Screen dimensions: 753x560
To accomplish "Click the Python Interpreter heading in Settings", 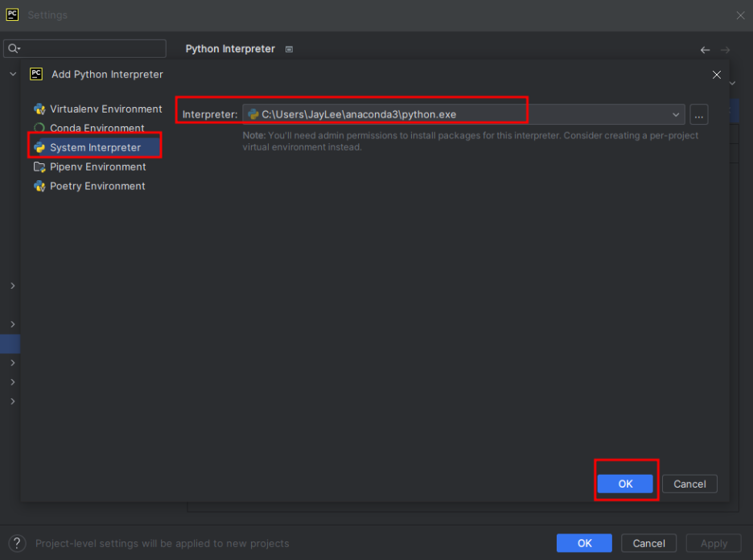I will (230, 49).
